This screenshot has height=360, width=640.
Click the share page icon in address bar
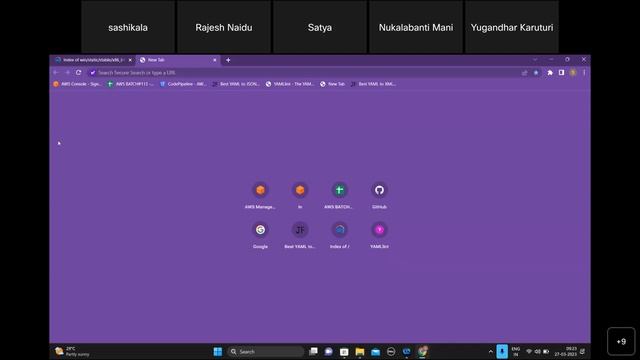coord(524,73)
